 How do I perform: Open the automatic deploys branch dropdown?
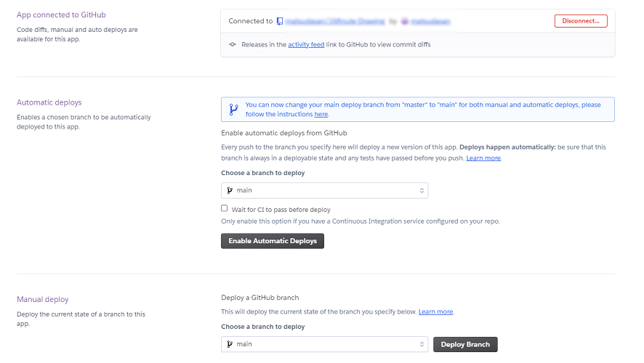click(324, 191)
